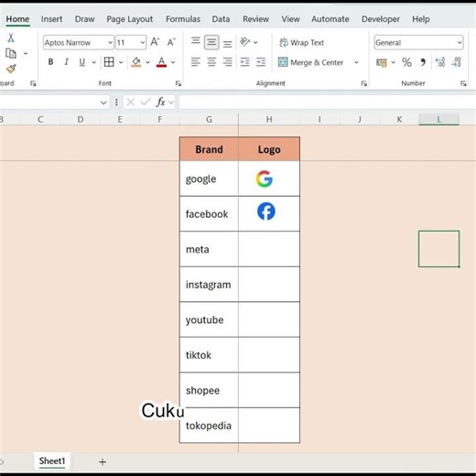The image size is (476, 476).
Task: Expand orientation dropdown arrow
Action: [255, 42]
